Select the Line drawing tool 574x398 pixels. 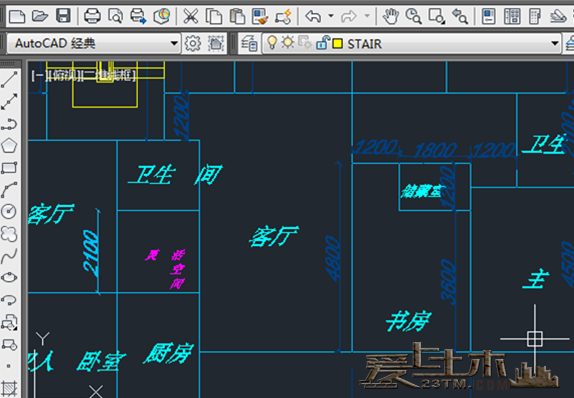(x=9, y=79)
